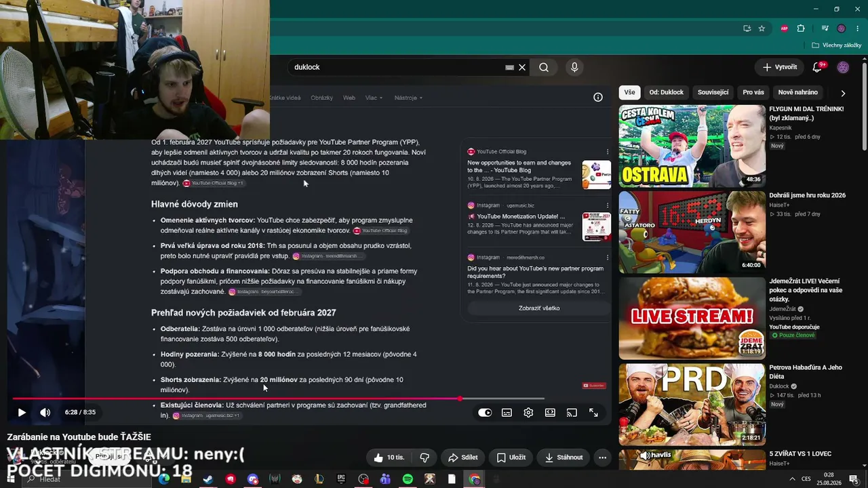Open options for the YouTube Official Blog source

[608, 152]
